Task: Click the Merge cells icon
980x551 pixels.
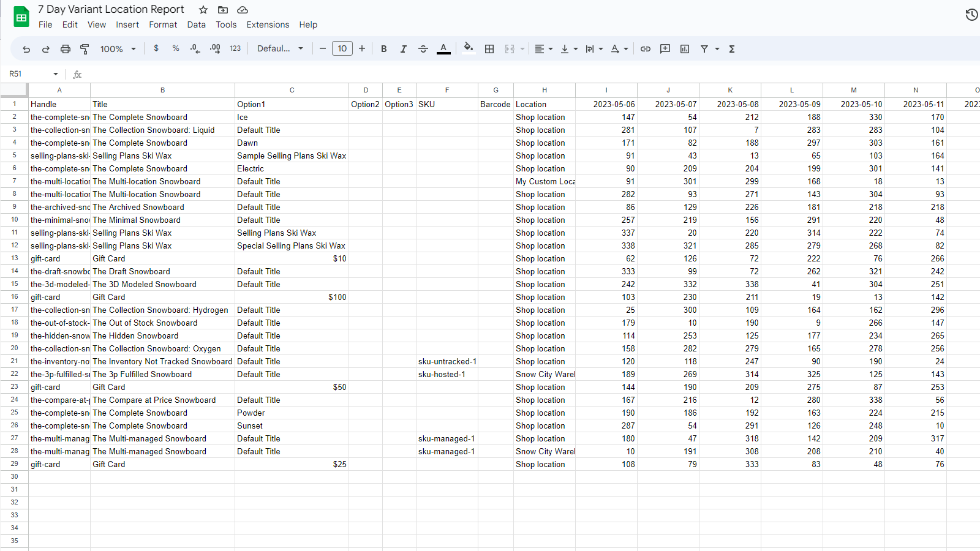Action: [x=510, y=49]
